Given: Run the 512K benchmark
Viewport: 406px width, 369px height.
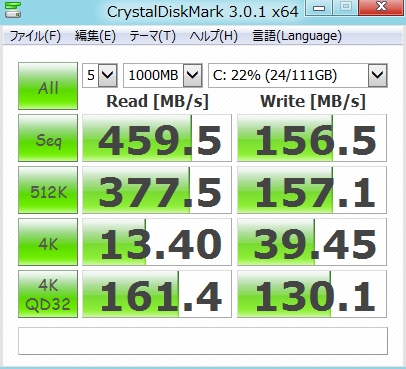Looking at the screenshot, I should pos(48,190).
